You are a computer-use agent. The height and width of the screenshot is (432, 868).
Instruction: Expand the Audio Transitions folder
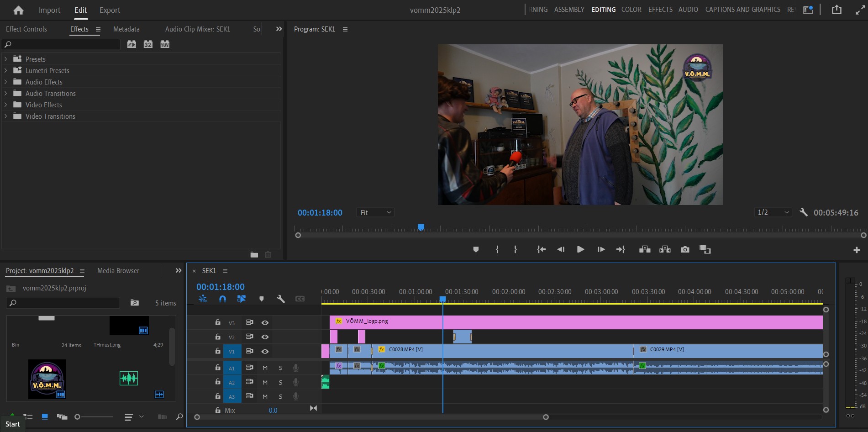[x=5, y=93]
